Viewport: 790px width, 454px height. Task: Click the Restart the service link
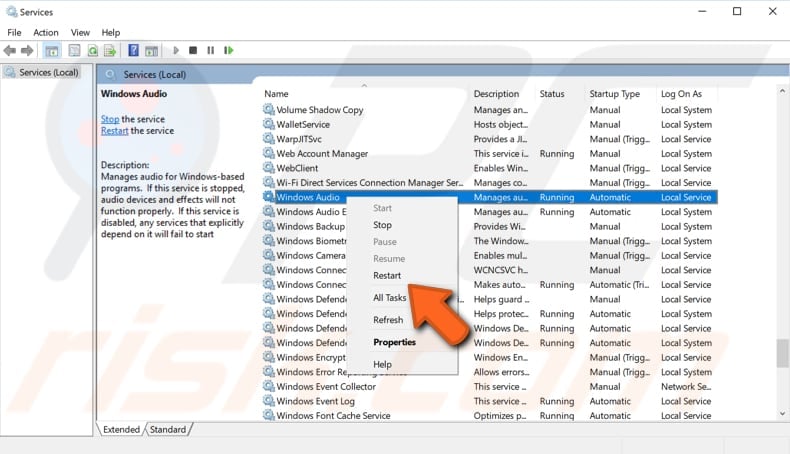point(114,131)
